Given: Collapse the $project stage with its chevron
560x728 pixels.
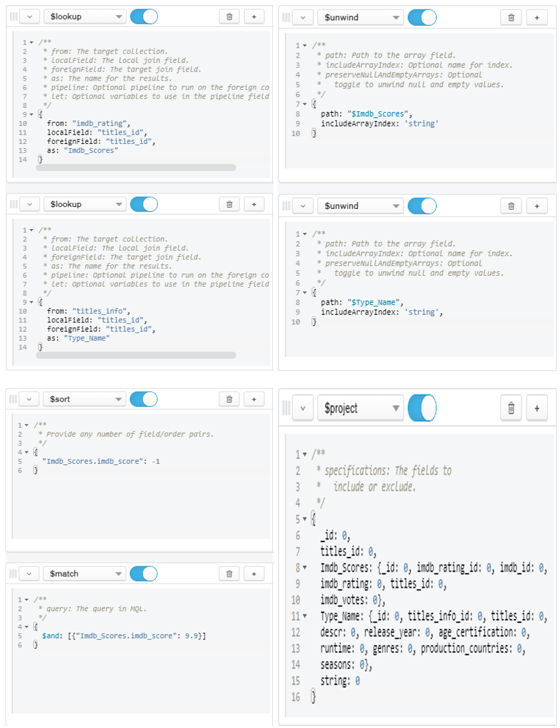Looking at the screenshot, I should (x=303, y=408).
